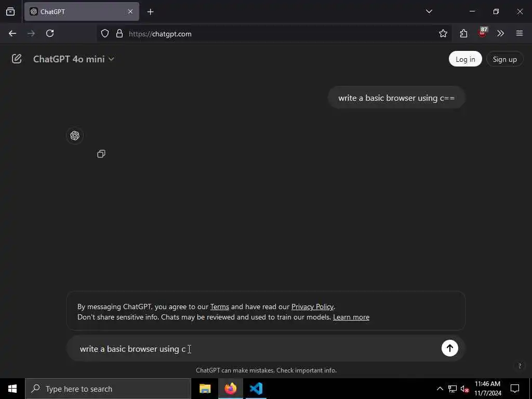Screen dimensions: 532x399
Task: Bookmark this page with star icon
Action: tap(443, 33)
